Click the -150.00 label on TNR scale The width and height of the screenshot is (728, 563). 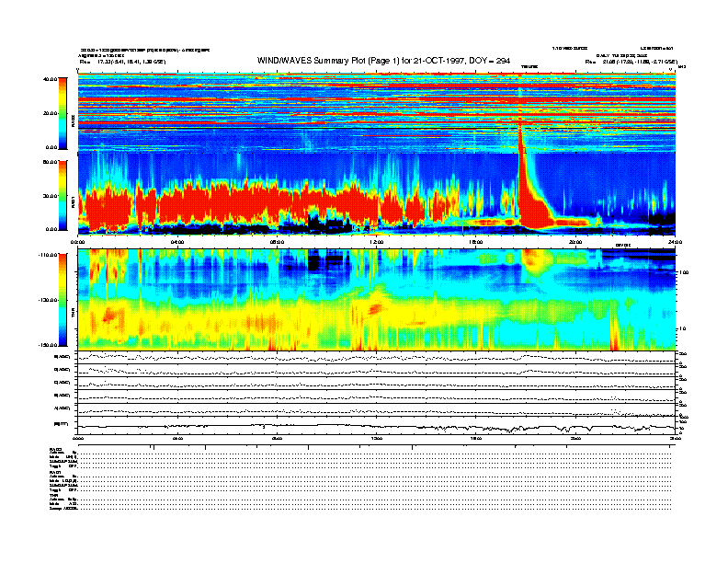point(48,345)
